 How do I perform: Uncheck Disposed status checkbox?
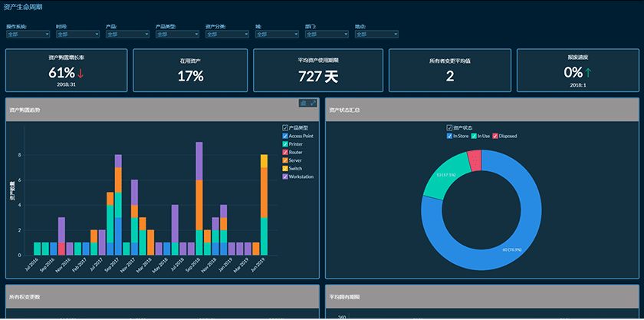pos(495,136)
